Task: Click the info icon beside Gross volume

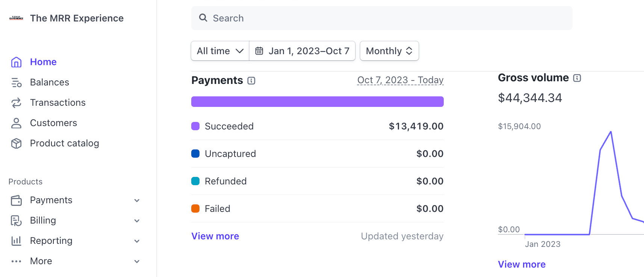Action: pyautogui.click(x=577, y=78)
